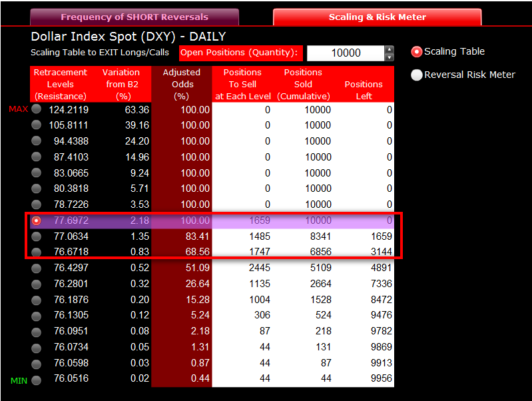Screen dimensions: 532x401
Task: Select the 77.0634 retracement level radio
Action: click(37, 236)
